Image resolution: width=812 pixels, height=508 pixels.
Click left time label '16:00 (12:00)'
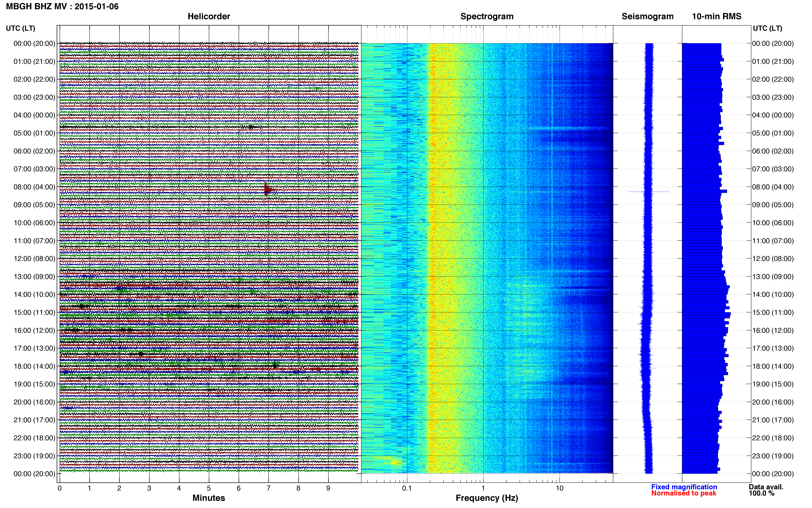[34, 330]
